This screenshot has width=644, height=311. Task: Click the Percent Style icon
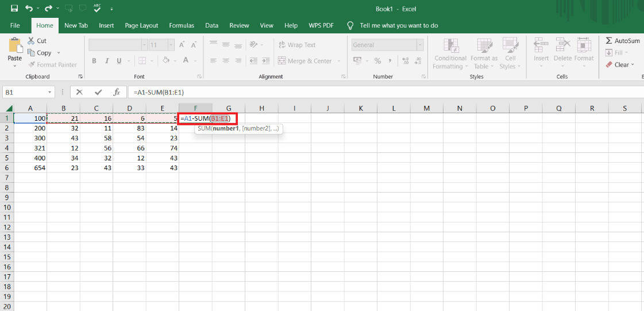[x=377, y=61]
